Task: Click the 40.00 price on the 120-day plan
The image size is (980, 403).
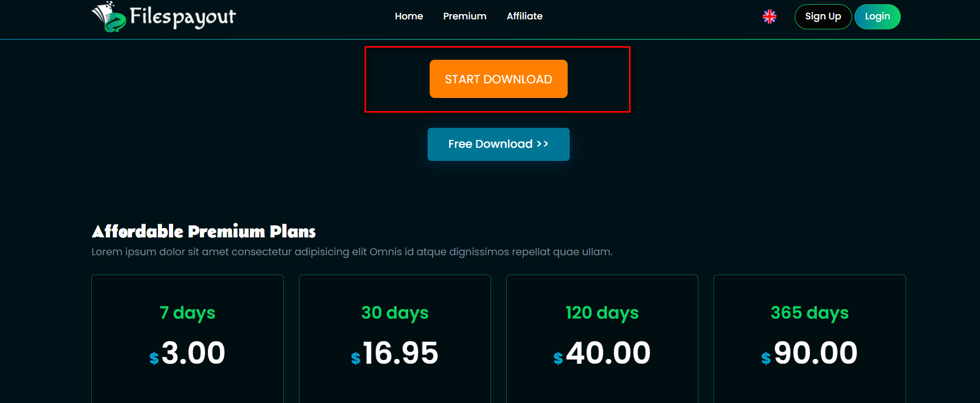Action: point(608,353)
